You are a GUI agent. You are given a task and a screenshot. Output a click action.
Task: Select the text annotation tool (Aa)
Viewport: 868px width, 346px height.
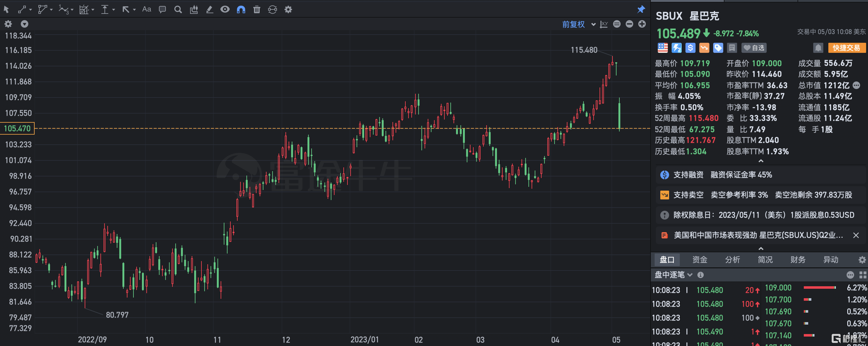[146, 9]
